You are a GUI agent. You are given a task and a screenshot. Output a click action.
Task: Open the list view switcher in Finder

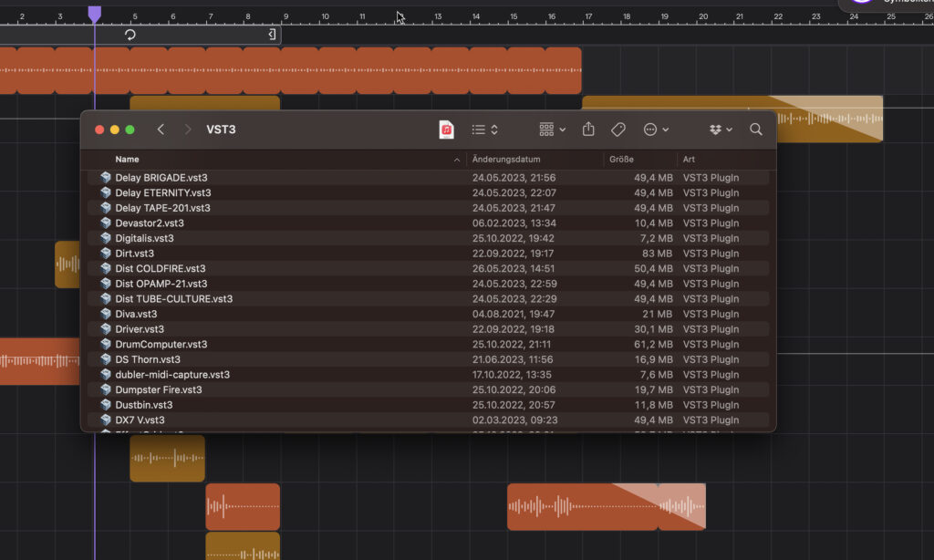[485, 130]
